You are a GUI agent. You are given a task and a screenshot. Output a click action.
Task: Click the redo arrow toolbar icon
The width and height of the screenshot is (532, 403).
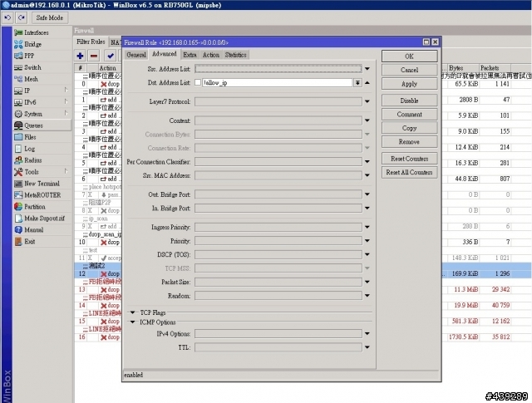coord(22,17)
